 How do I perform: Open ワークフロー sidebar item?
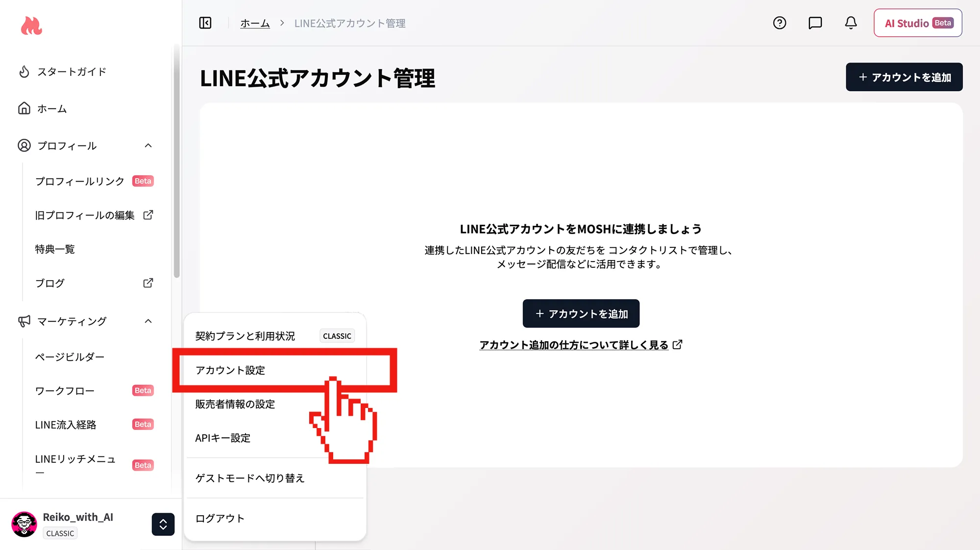point(65,391)
